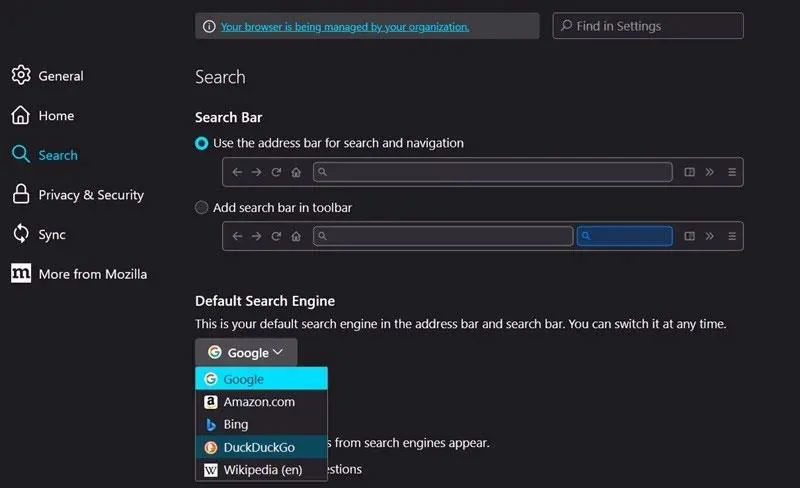This screenshot has width=800, height=488.
Task: Click the DuckDuckGo icon in engine list
Action: point(211,447)
